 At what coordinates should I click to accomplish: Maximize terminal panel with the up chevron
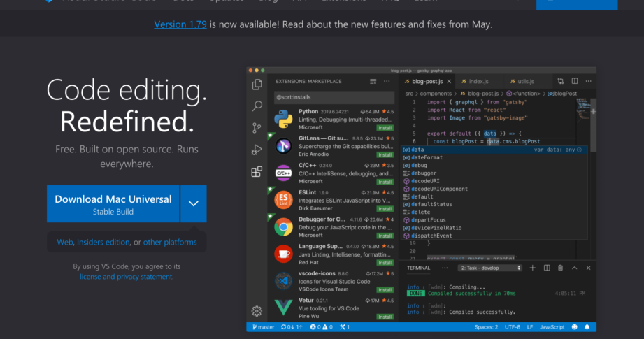click(574, 268)
